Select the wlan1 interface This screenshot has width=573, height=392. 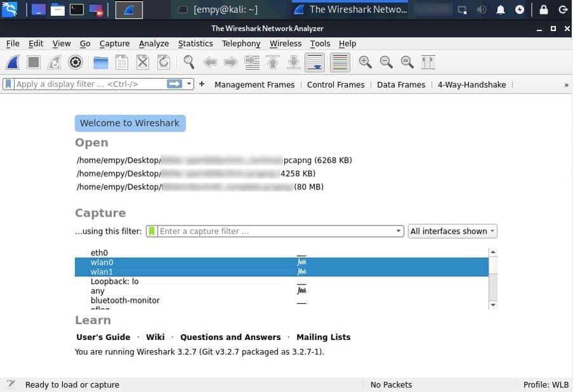281,271
